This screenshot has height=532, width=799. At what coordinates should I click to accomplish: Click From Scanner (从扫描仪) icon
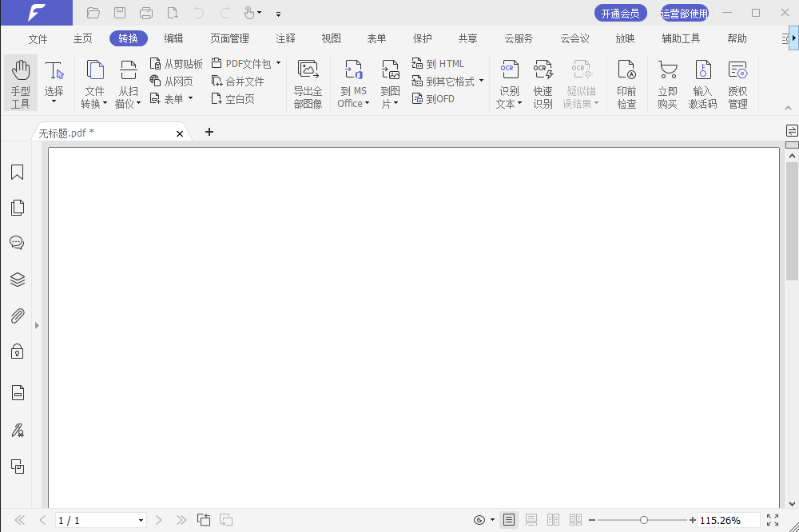pyautogui.click(x=128, y=84)
